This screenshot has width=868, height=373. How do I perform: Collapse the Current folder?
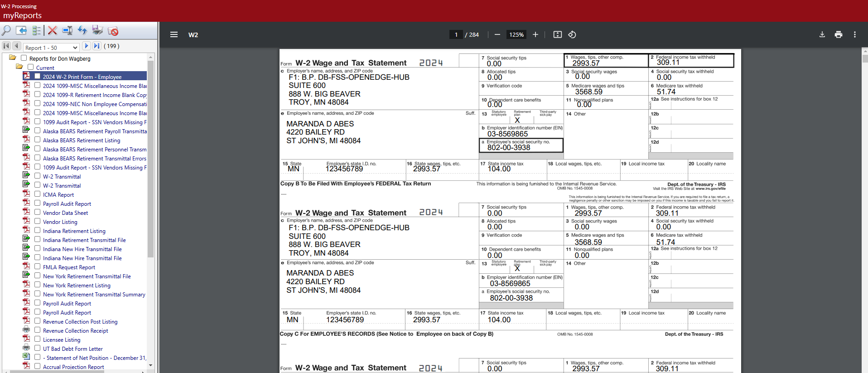coord(19,67)
